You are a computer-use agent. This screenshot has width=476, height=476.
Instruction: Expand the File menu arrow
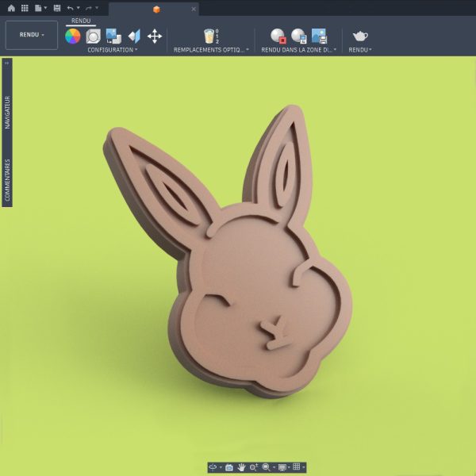tap(45, 8)
